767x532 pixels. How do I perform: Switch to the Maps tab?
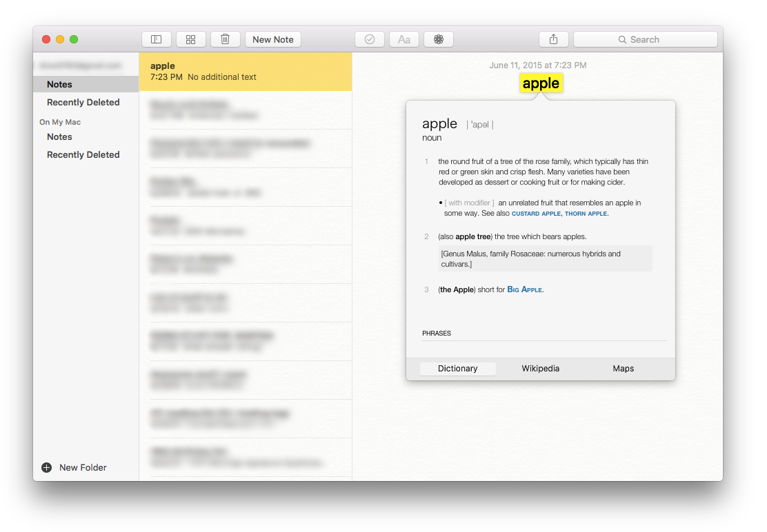[x=624, y=369]
